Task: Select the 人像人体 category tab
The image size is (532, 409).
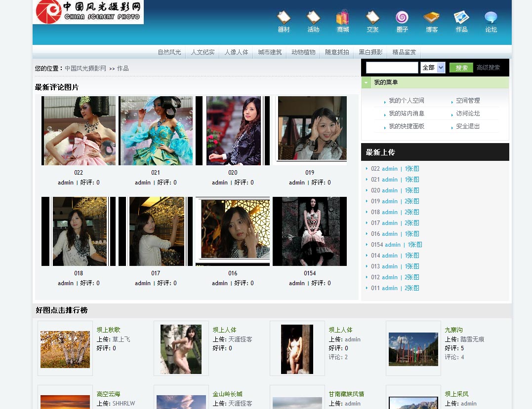Action: coord(236,52)
